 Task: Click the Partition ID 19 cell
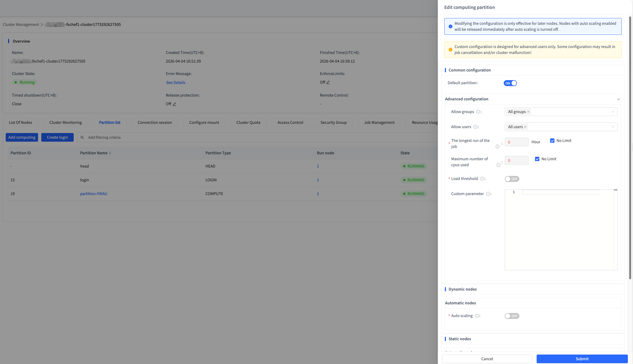pos(13,194)
